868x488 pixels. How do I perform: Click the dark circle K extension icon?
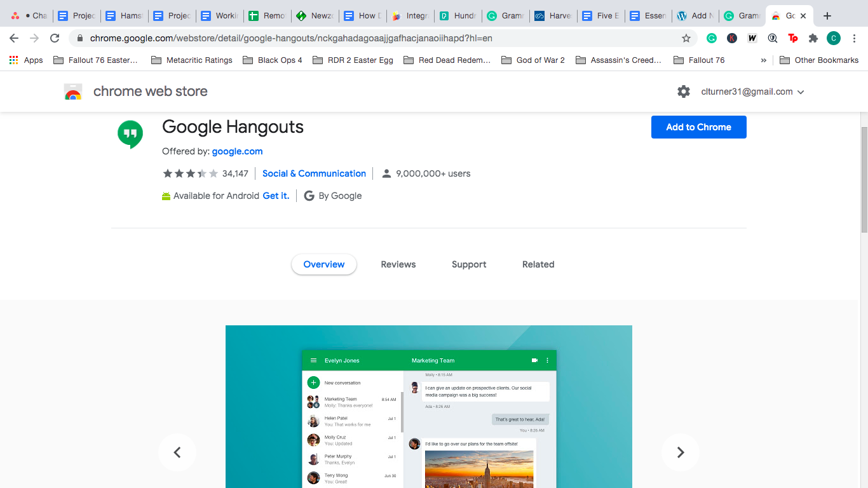click(x=732, y=38)
